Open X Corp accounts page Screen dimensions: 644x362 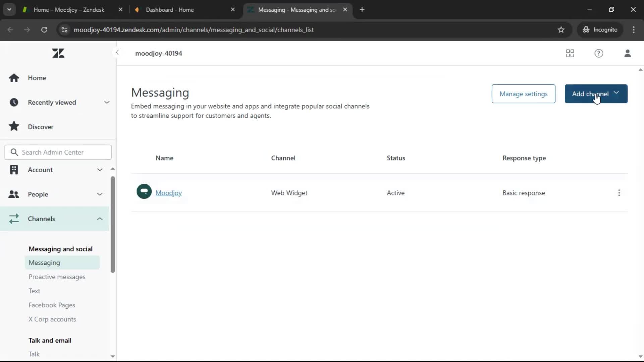pyautogui.click(x=52, y=319)
